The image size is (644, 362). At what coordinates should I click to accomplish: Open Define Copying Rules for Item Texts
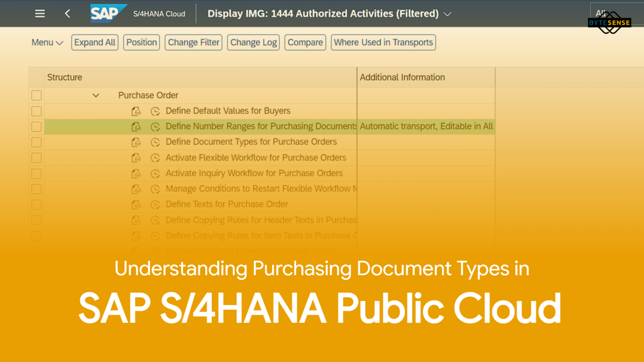click(261, 236)
